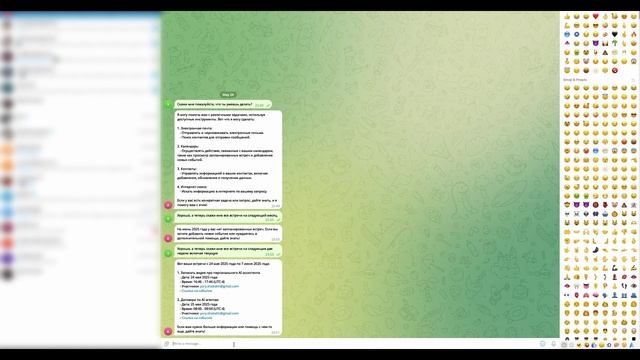This screenshot has width=640, height=360.
Task: Pick the black heart emoji
Action: [x=615, y=34]
